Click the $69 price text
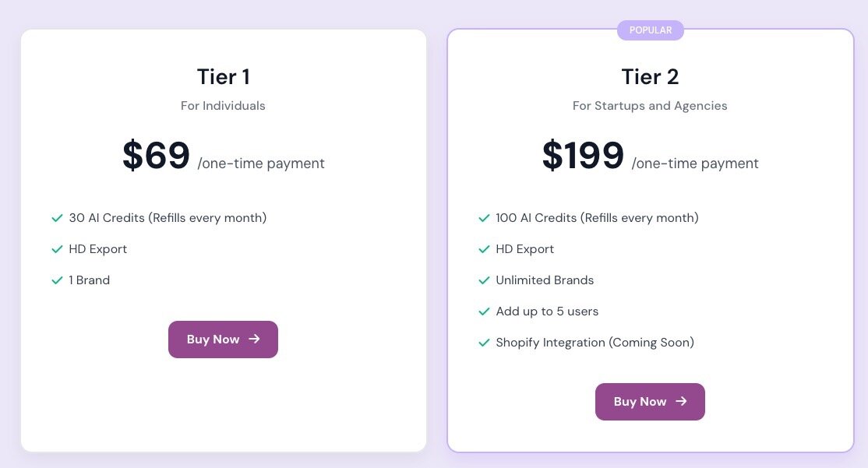Screen dimensions: 868x468 tap(157, 155)
